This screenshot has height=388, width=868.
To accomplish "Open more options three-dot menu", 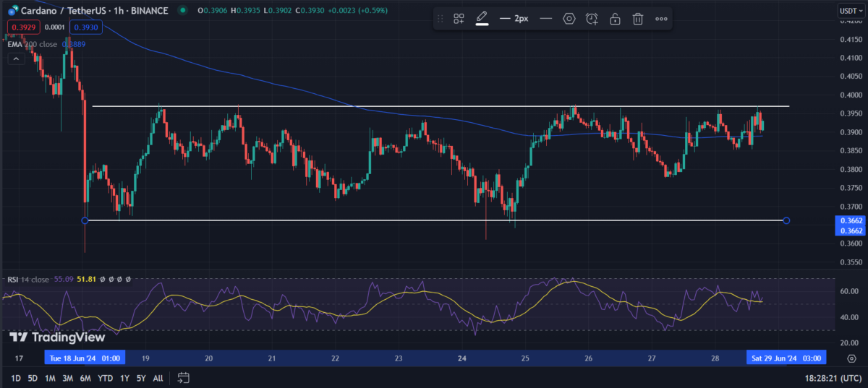I will pyautogui.click(x=661, y=19).
